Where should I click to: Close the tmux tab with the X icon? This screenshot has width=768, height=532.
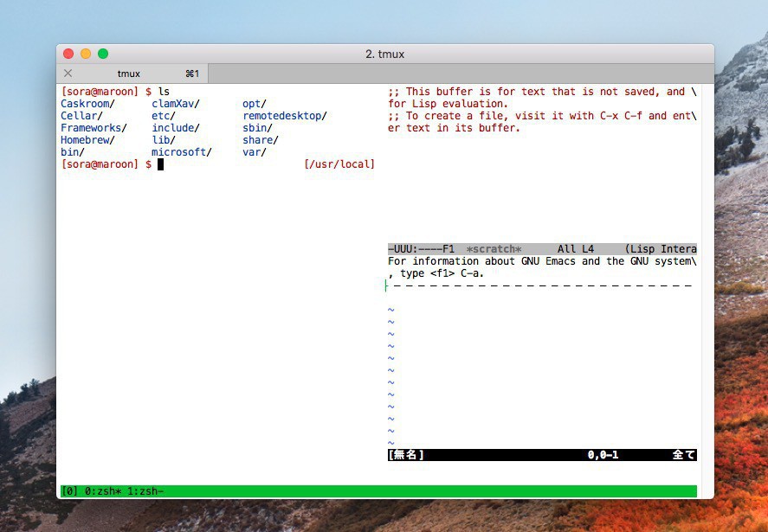pyautogui.click(x=68, y=74)
